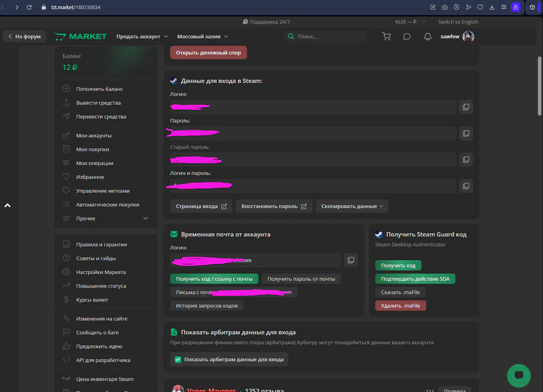This screenshot has width=543, height=392.
Task: Click the browser address bar URL
Action: [76, 7]
